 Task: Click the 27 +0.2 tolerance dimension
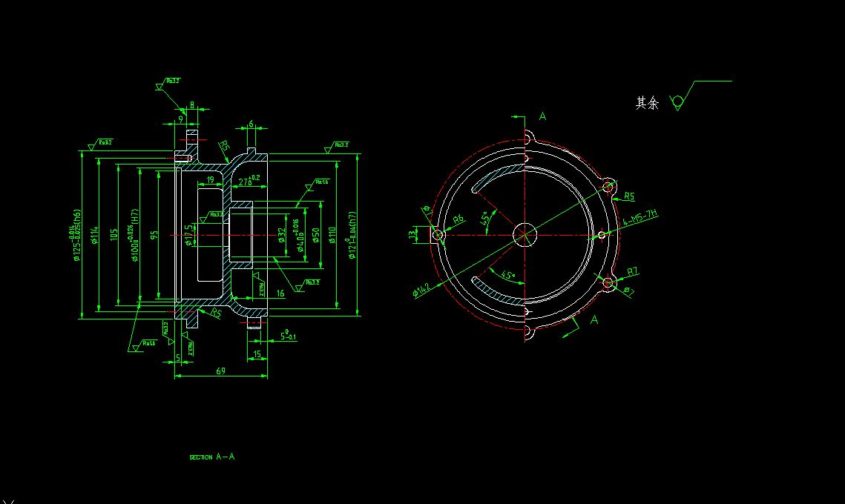249,180
